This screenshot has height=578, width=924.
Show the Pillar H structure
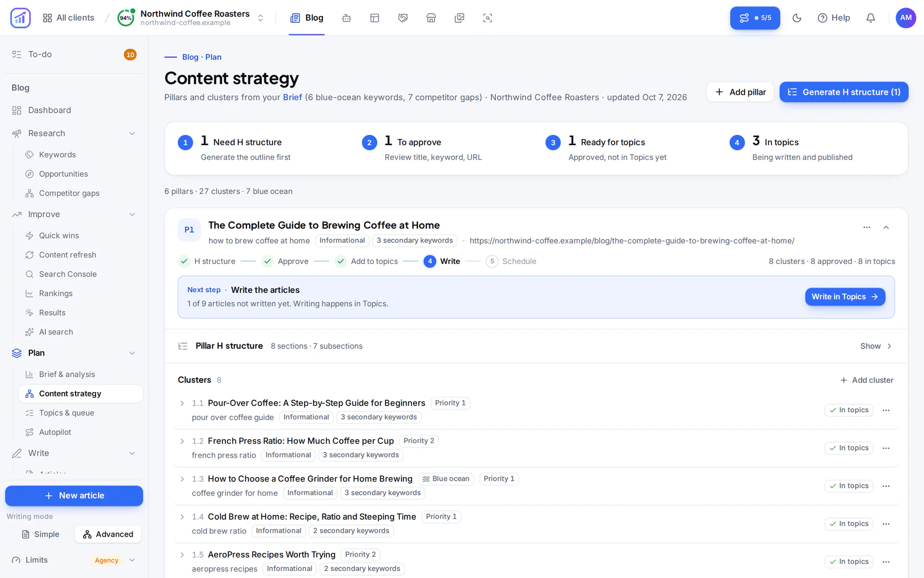[876, 346]
